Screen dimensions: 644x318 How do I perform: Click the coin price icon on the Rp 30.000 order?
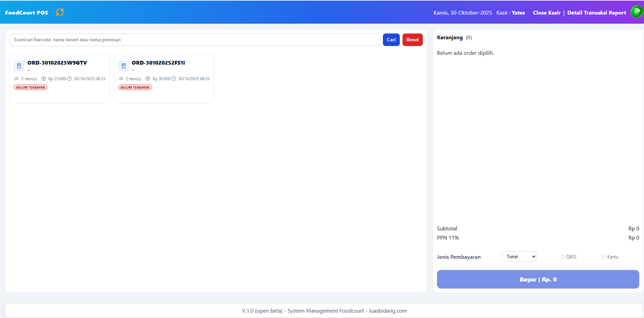point(148,78)
